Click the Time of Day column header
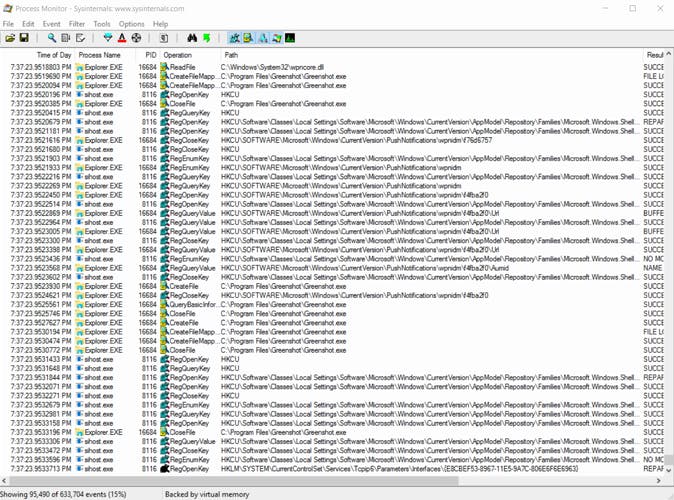 pos(38,55)
